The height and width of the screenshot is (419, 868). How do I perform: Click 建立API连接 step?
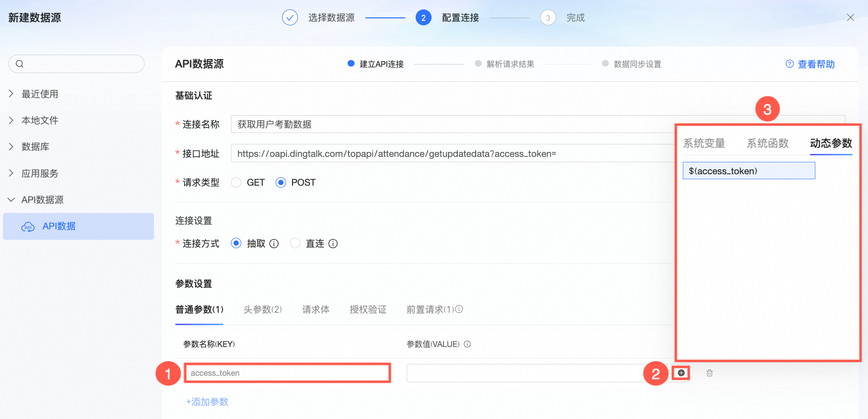(381, 64)
